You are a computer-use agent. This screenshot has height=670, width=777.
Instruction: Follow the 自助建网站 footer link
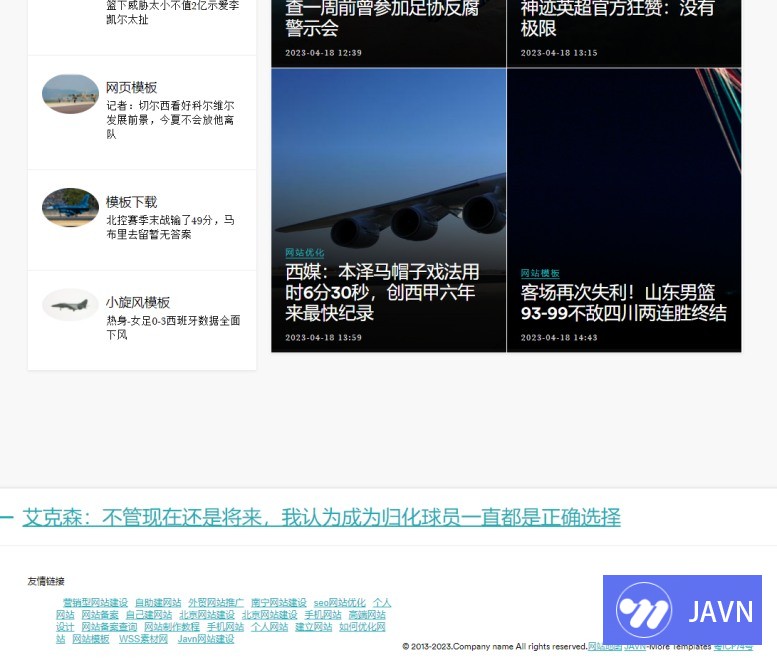(158, 603)
